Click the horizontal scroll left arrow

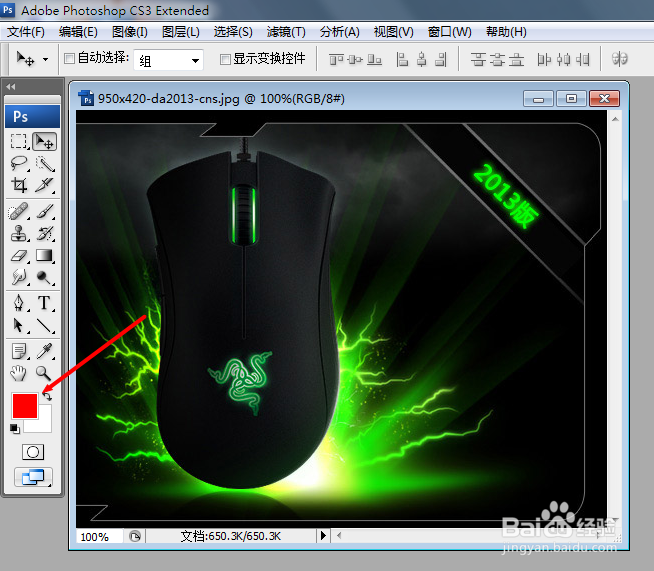[x=339, y=535]
